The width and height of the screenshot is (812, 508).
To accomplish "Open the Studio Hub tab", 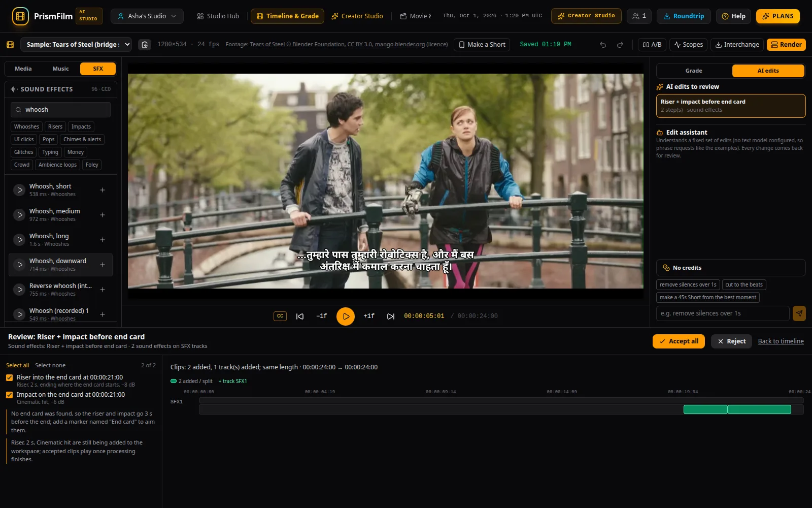I will [218, 16].
